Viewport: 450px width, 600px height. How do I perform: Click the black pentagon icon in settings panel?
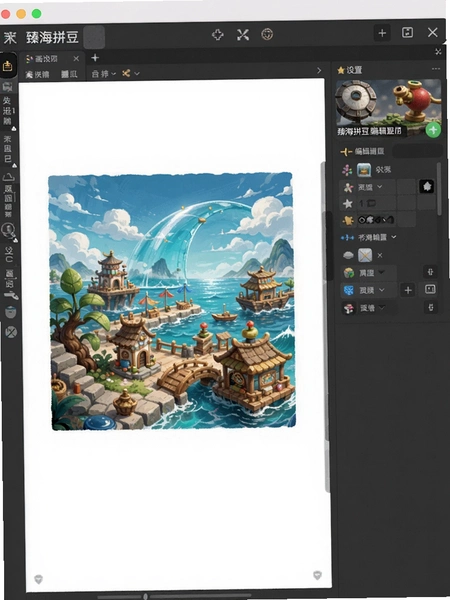[427, 187]
